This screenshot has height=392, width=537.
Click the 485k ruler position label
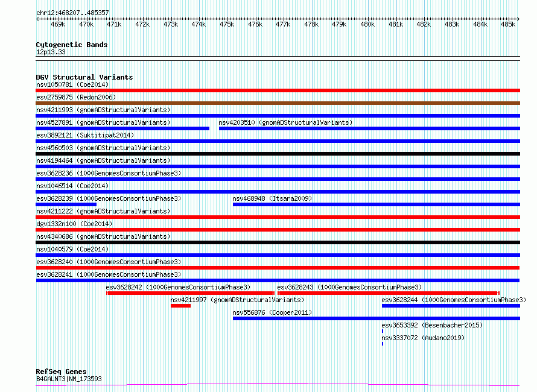508,24
